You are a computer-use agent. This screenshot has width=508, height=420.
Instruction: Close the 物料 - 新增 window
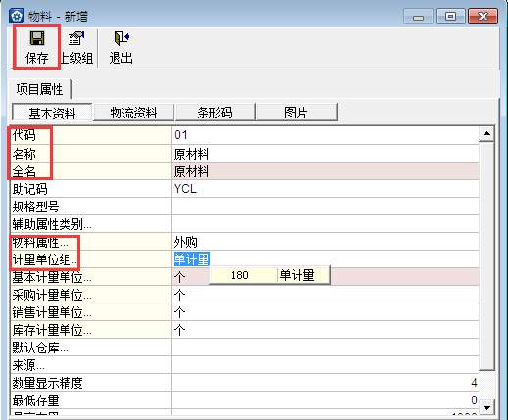[x=483, y=17]
